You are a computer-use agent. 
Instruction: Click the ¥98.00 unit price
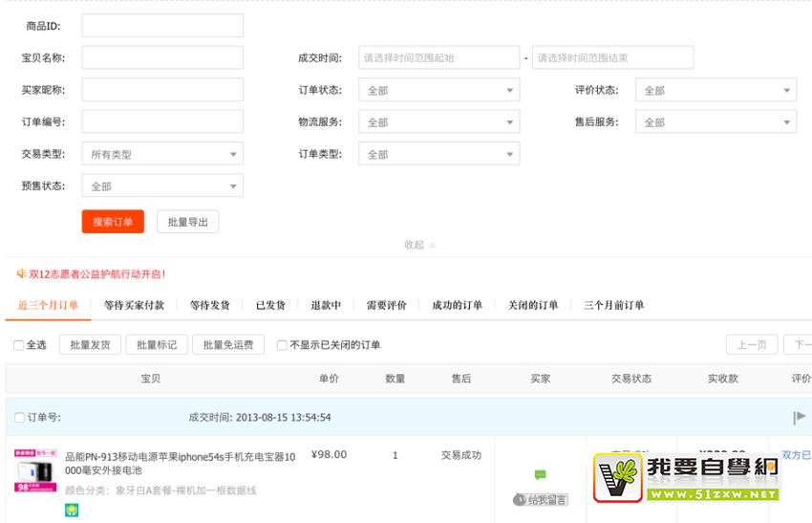tap(329, 454)
